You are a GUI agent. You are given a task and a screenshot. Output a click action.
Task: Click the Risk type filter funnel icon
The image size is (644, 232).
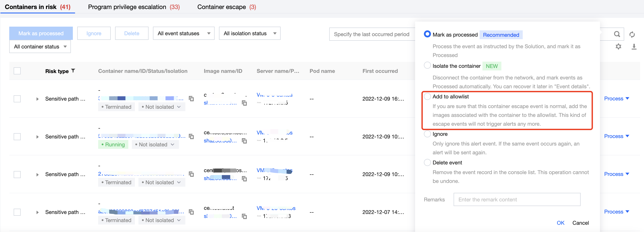(73, 71)
